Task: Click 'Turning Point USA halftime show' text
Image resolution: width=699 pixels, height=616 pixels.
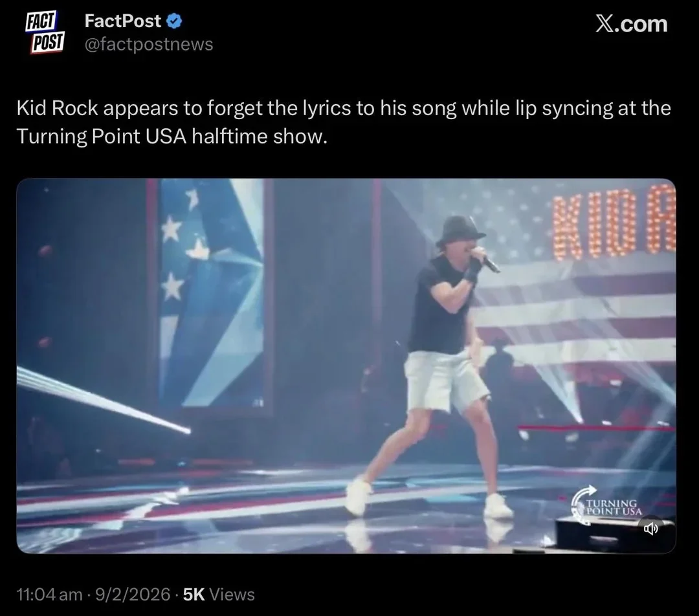Action: pyautogui.click(x=168, y=137)
